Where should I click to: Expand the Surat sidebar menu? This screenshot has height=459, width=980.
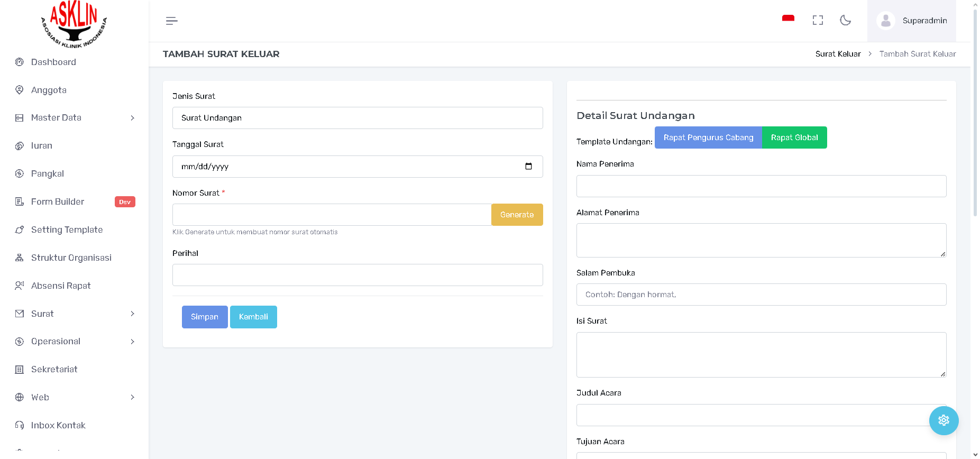[x=132, y=314]
